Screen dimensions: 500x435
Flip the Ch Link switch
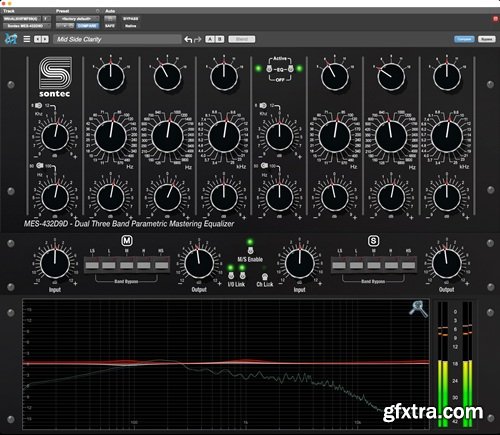[265, 277]
